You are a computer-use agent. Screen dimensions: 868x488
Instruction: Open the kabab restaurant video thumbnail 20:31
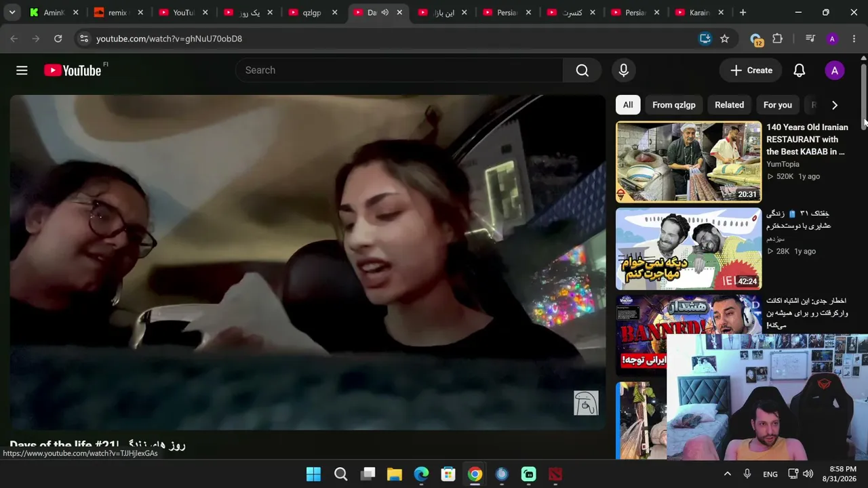pos(688,162)
